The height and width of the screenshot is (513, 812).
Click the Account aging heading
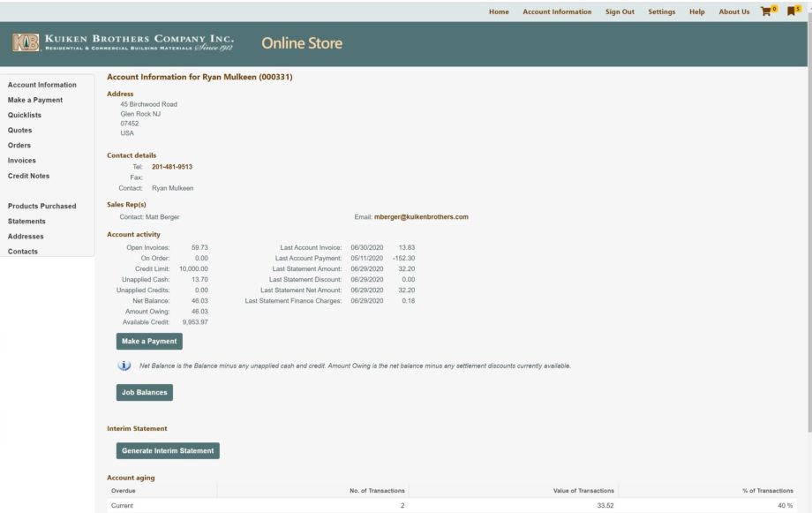131,478
